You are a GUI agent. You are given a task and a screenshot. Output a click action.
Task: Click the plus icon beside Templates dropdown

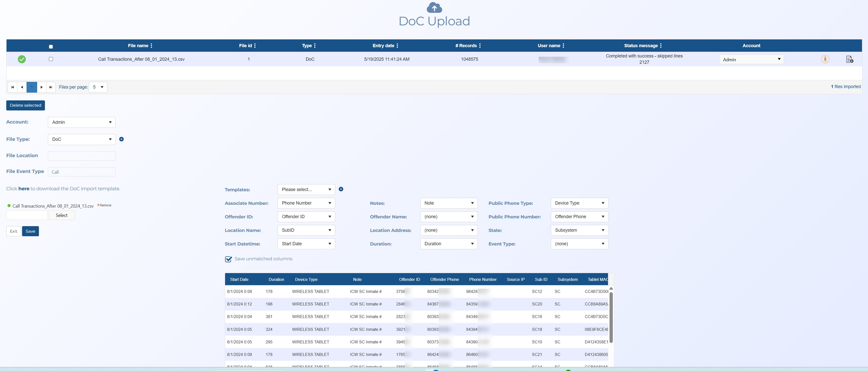[x=341, y=189]
